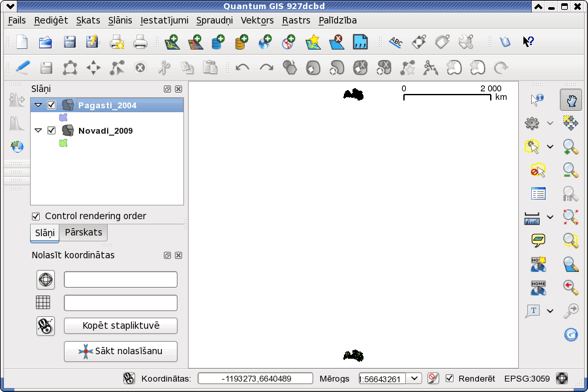
Task: Expand the measure tool dropdown
Action: pyautogui.click(x=550, y=217)
